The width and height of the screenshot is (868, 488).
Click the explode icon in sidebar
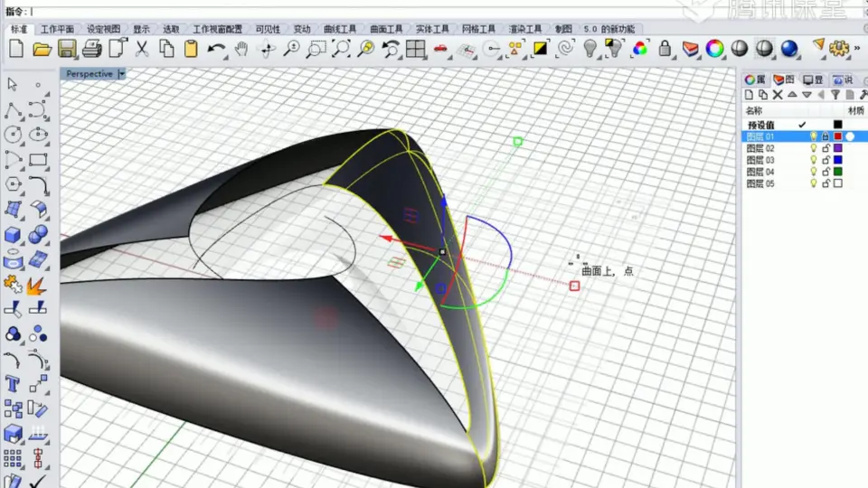[x=36, y=286]
